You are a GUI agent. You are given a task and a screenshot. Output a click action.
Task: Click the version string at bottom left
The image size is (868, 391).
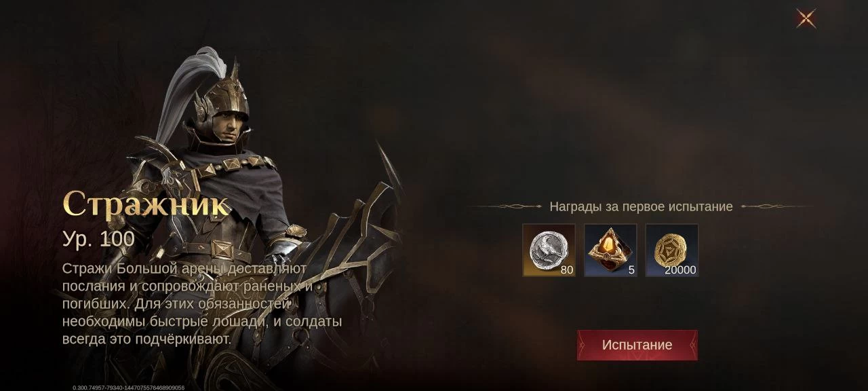(128, 388)
